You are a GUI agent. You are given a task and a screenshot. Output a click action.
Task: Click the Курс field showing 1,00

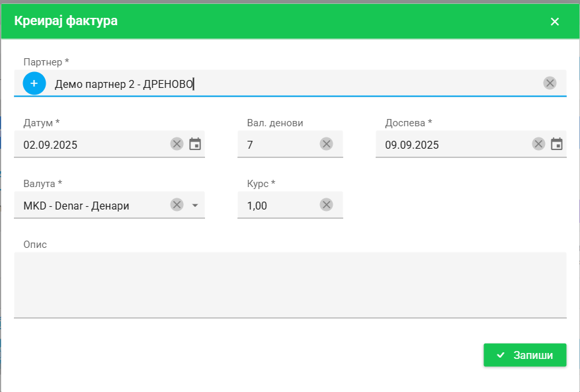pos(278,205)
